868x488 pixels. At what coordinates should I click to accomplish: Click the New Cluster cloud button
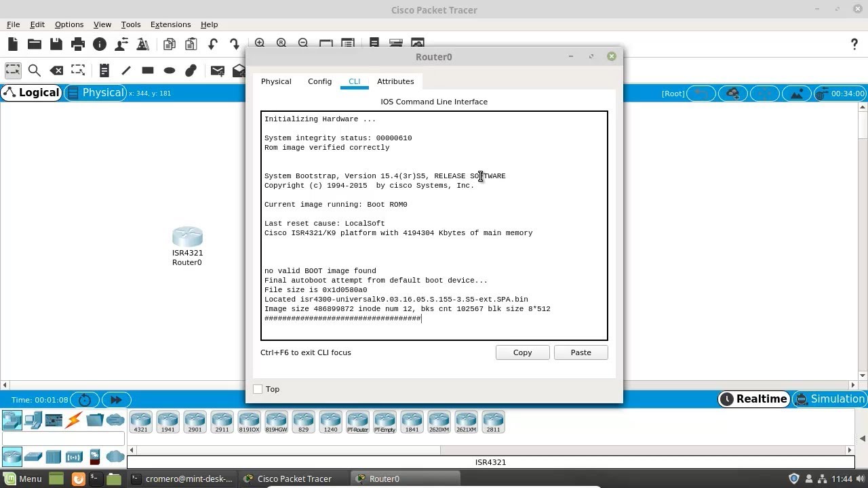point(733,94)
